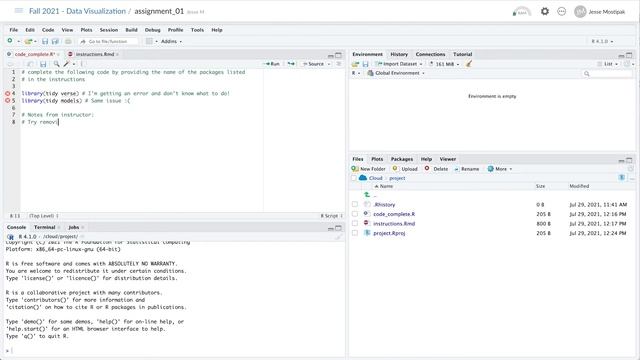
Task: Open the code_complete.R file link
Action: (x=394, y=214)
